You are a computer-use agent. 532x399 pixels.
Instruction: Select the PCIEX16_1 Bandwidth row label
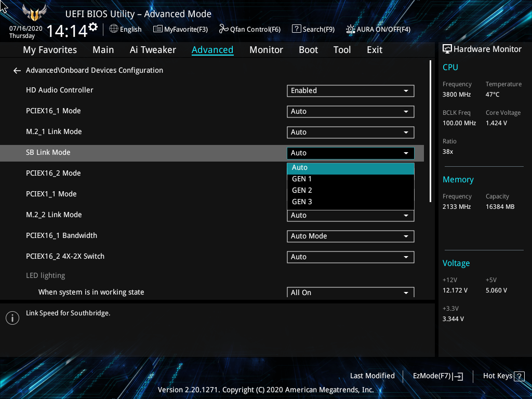pos(61,235)
